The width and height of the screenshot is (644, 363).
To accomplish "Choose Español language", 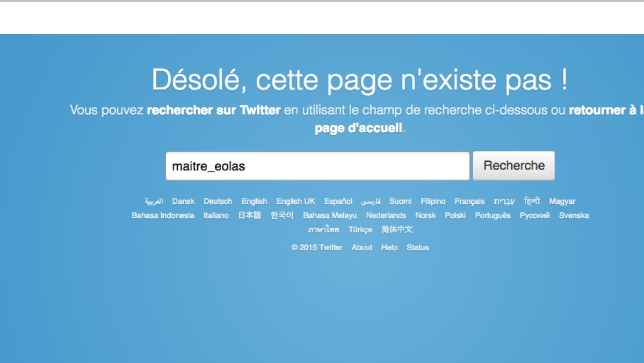I will [338, 202].
